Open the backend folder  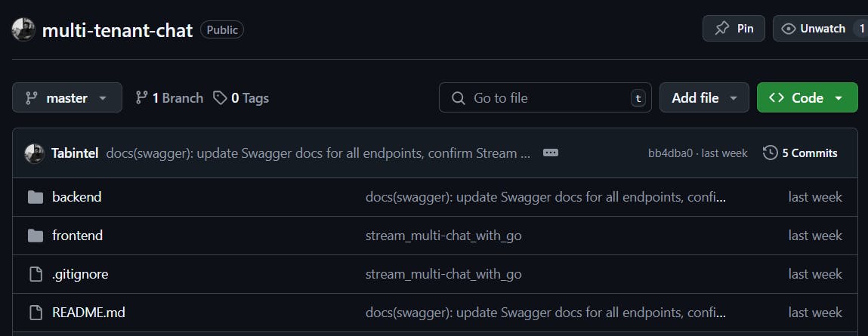tap(76, 197)
